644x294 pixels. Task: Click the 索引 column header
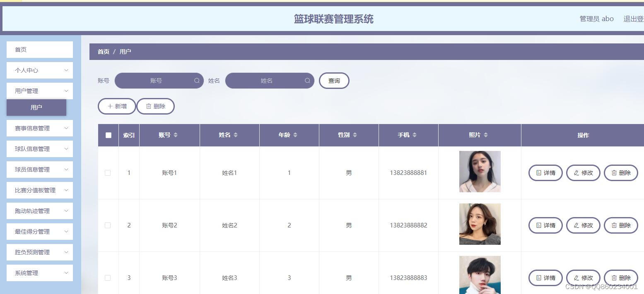coord(129,135)
